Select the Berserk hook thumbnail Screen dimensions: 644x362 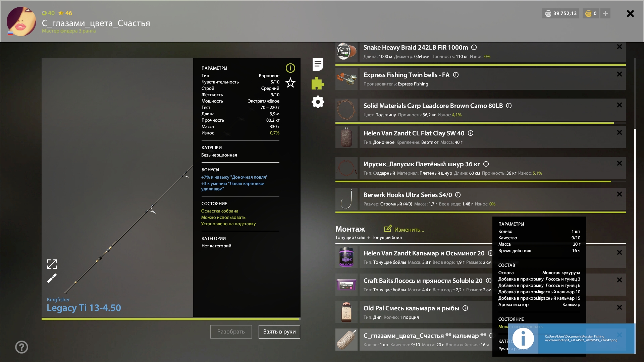tap(346, 199)
